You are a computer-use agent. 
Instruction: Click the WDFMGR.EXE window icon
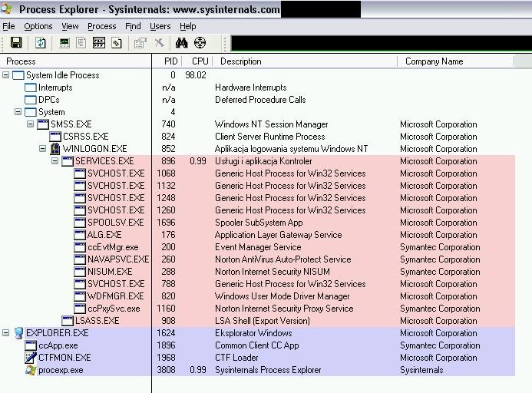point(80,296)
